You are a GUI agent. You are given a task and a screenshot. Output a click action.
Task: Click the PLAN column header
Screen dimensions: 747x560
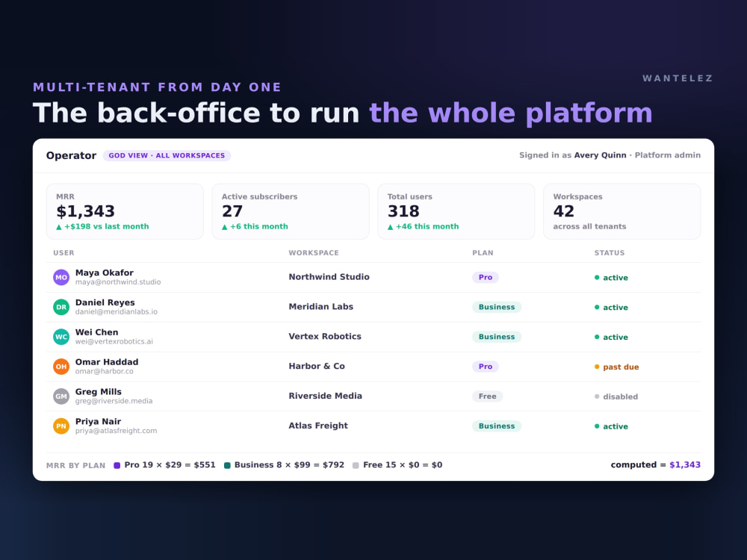coord(483,253)
